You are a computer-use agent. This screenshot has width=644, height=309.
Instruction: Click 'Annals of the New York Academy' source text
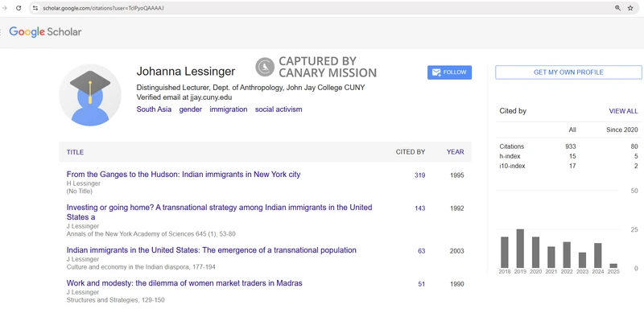pyautogui.click(x=151, y=234)
